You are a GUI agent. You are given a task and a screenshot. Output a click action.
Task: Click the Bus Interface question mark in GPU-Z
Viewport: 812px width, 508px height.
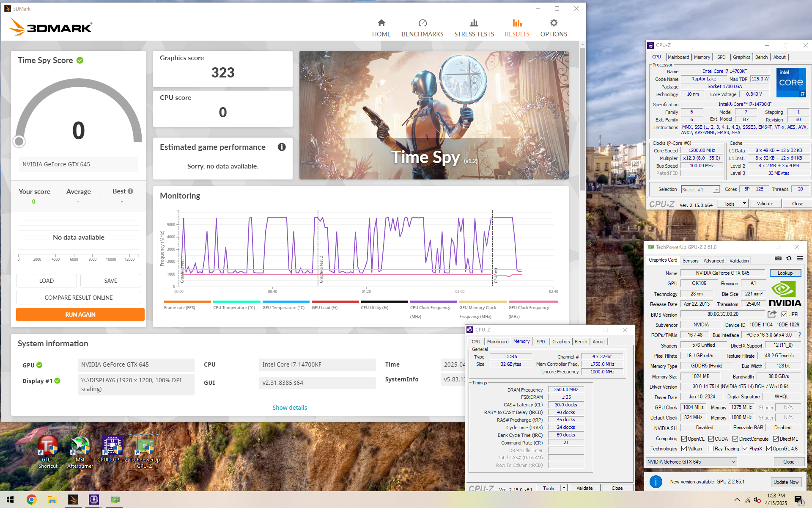coord(800,335)
